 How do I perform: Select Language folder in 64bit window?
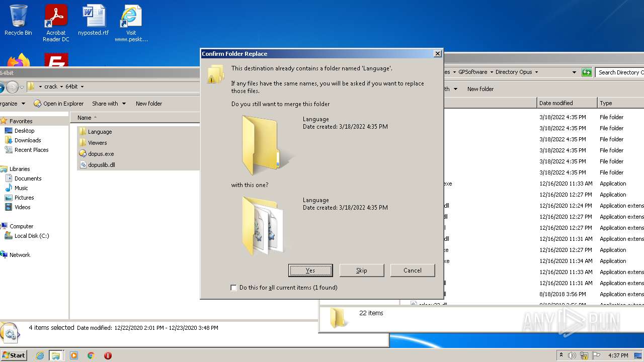(x=100, y=132)
